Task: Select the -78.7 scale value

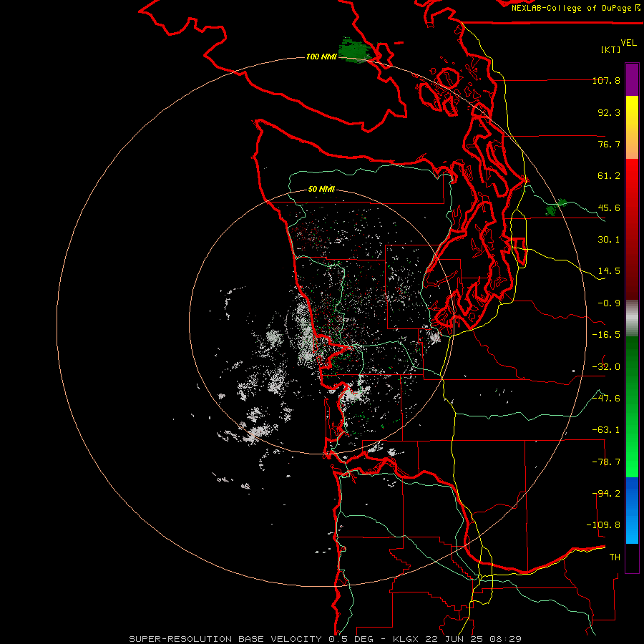Action: pyautogui.click(x=607, y=462)
